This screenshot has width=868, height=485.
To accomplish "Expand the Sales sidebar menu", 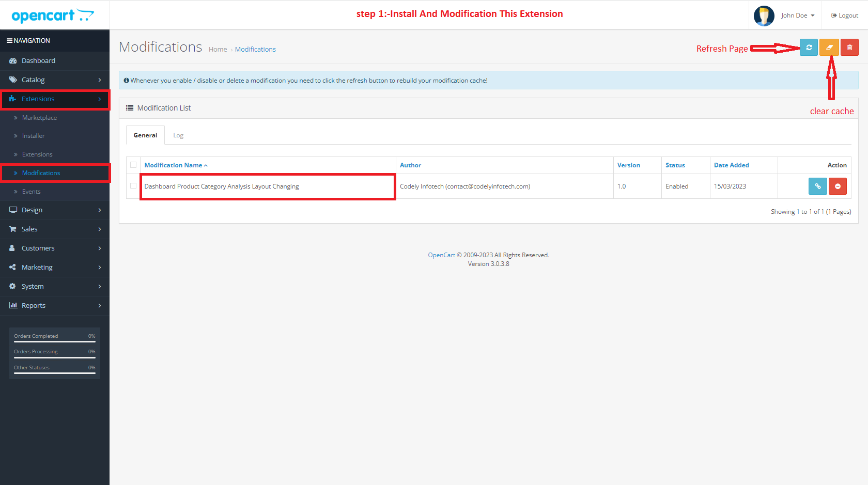I will (x=55, y=229).
